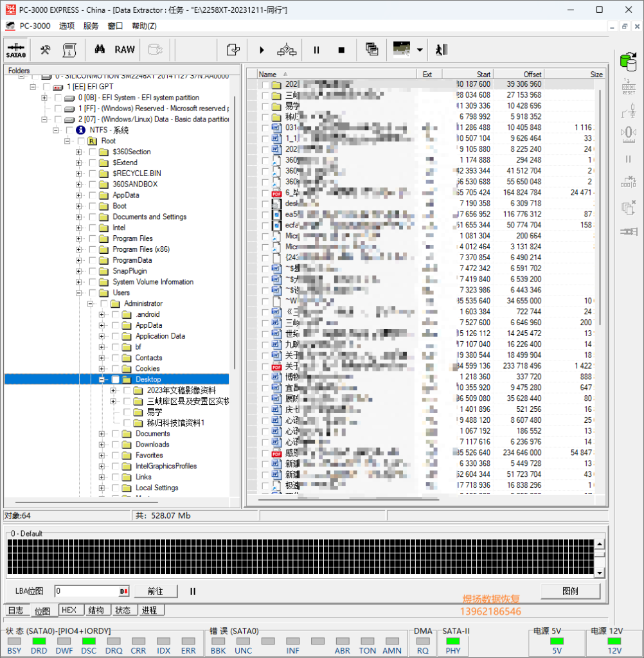644x658 pixels.
Task: Tick the Program Files (x86) checkbox
Action: (x=93, y=249)
